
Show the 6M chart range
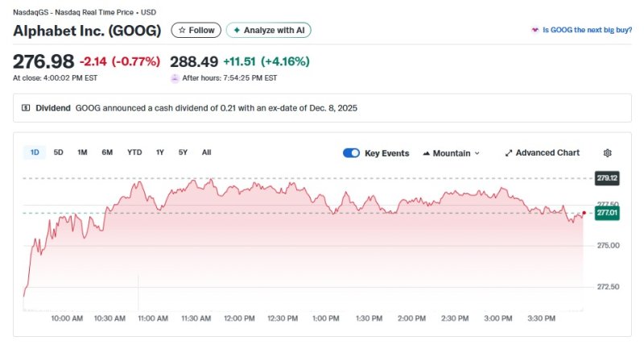point(107,152)
